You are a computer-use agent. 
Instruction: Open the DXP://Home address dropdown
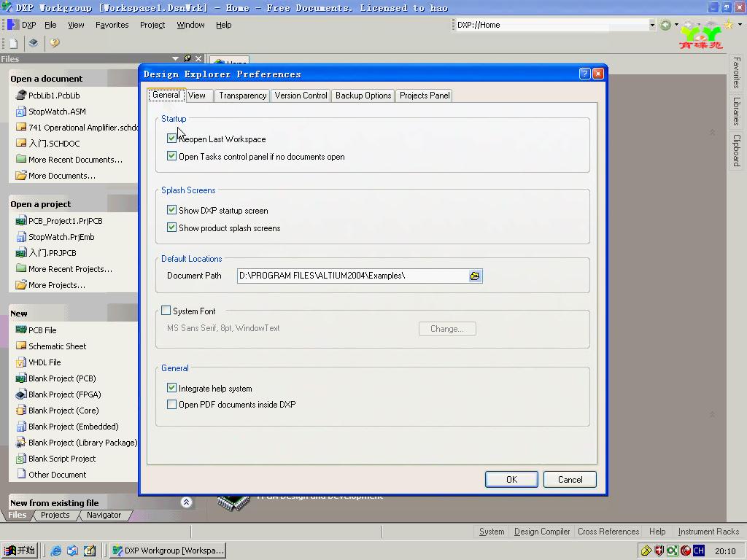tap(651, 25)
